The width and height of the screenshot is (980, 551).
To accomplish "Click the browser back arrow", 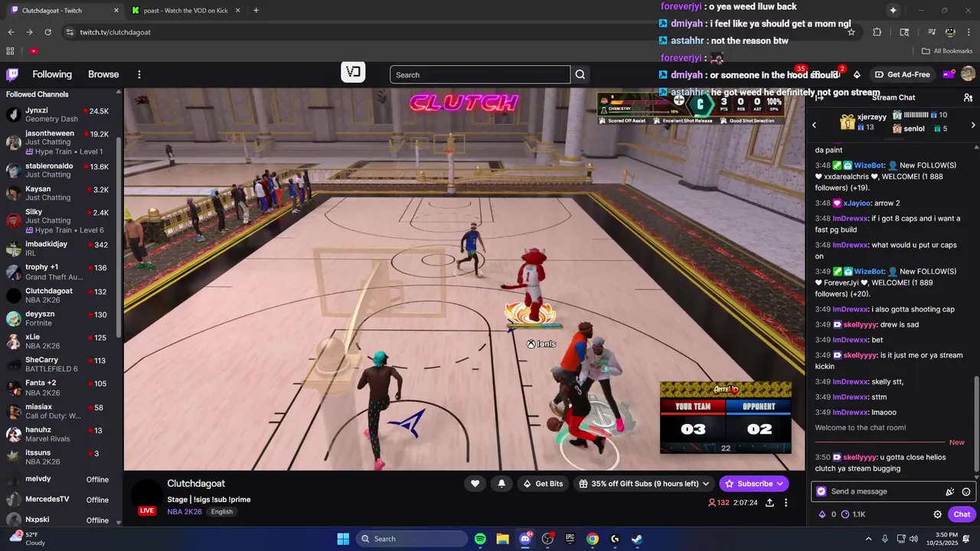I will pos(11,32).
